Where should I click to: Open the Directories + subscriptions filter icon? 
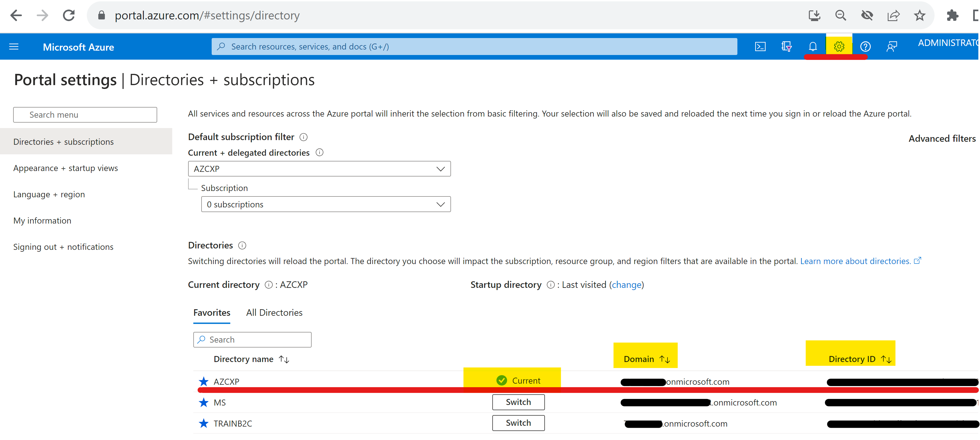click(x=786, y=47)
